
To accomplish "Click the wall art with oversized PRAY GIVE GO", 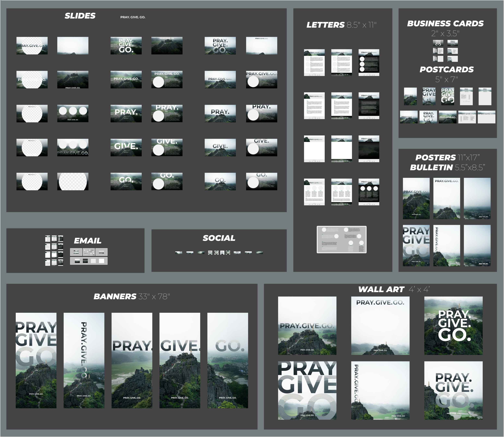I will pyautogui.click(x=307, y=390).
